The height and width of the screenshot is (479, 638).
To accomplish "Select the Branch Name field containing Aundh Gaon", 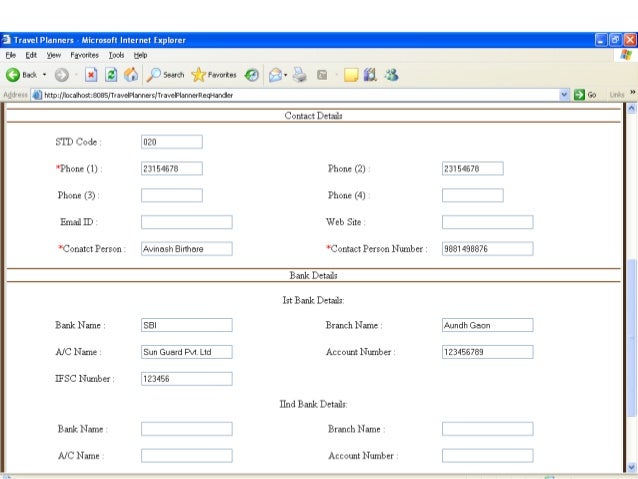I will 487,325.
